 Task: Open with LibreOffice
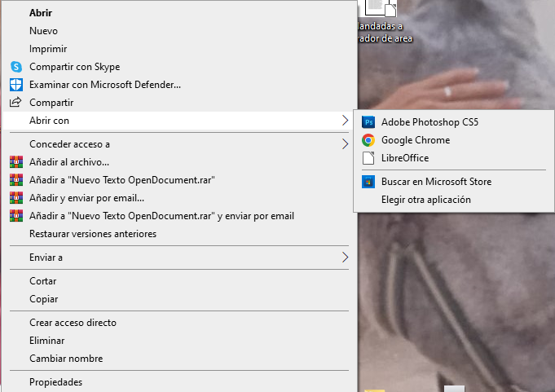pyautogui.click(x=454, y=158)
